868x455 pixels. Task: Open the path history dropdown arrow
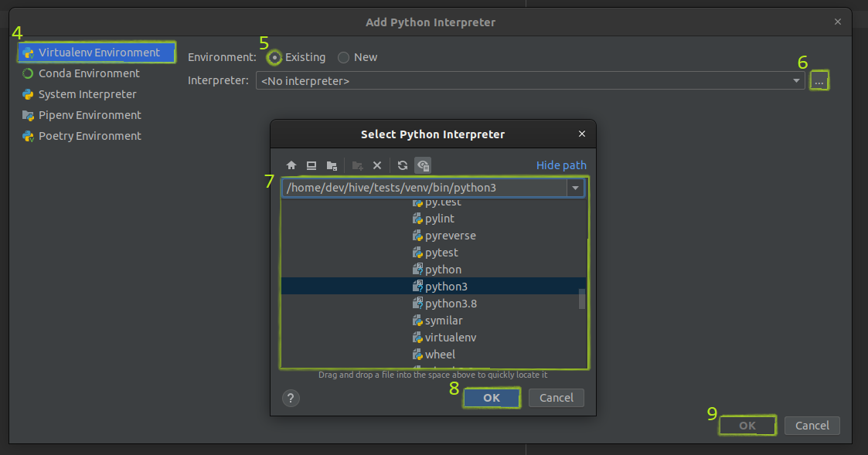point(575,188)
